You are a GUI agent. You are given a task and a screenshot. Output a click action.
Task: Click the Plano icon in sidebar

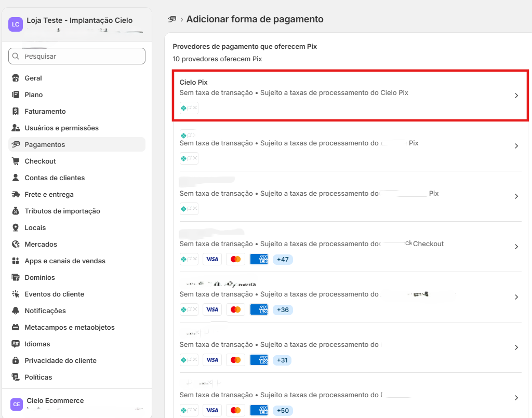point(16,95)
